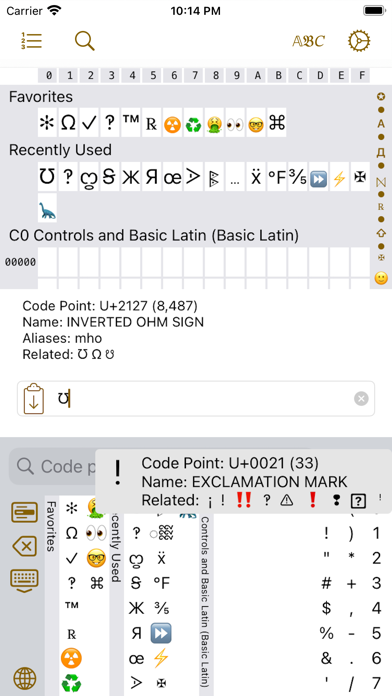Select the Ω omega in the top Favorites row

coord(68,123)
